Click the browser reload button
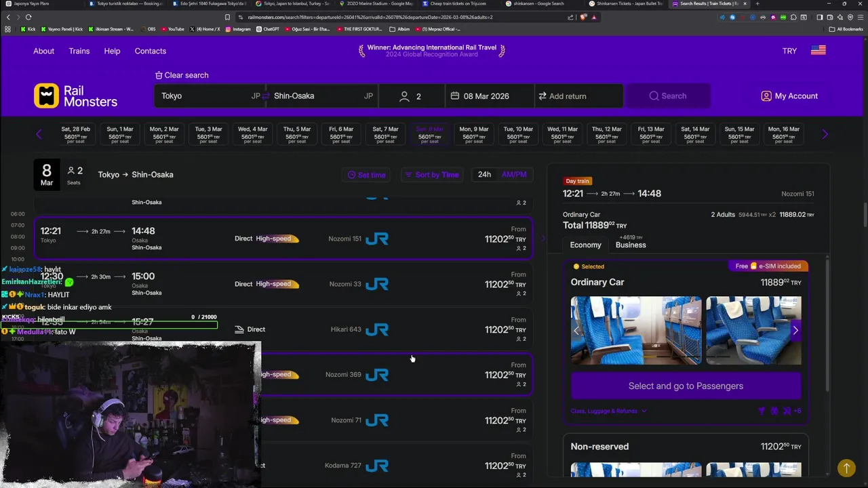This screenshot has height=488, width=868. pos(28,17)
